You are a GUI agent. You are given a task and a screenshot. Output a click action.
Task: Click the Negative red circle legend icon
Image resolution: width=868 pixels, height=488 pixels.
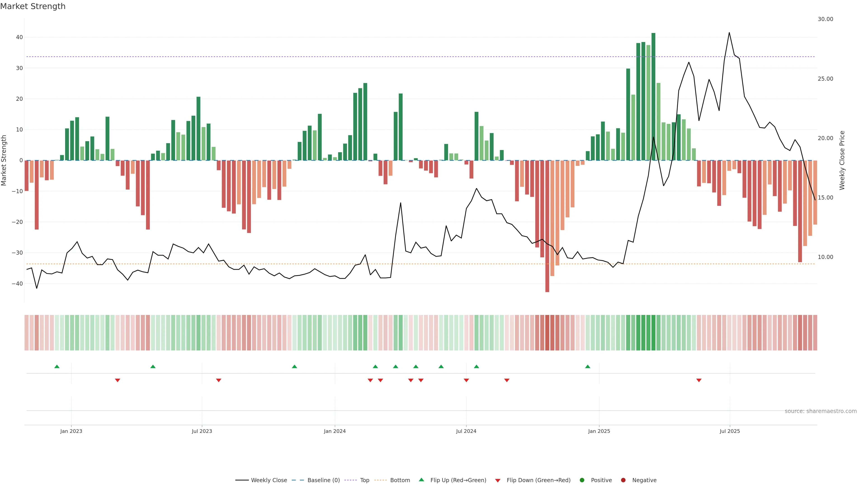pos(623,480)
